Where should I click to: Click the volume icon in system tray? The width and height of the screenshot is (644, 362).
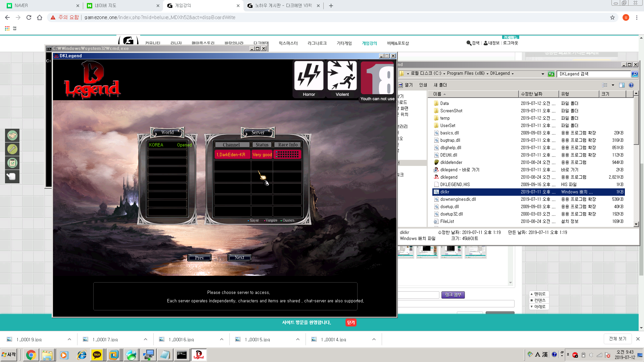point(591,355)
